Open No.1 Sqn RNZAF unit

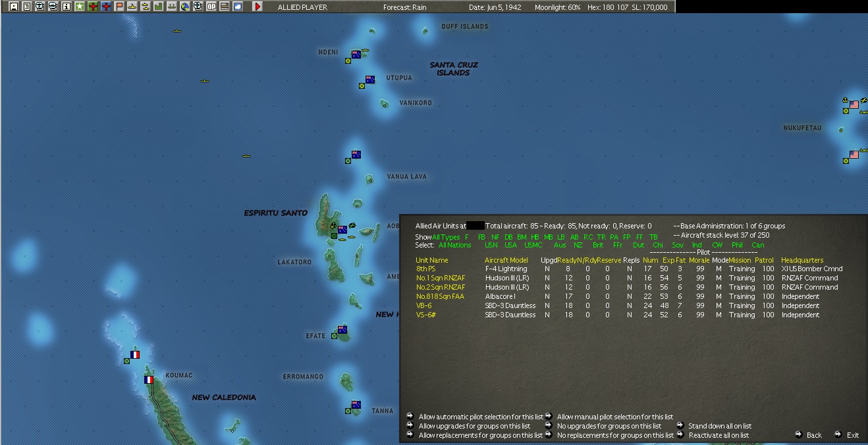tap(440, 278)
